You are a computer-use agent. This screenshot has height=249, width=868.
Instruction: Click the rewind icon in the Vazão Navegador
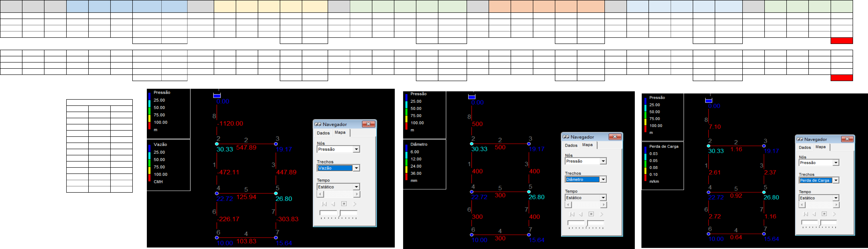tap(324, 204)
